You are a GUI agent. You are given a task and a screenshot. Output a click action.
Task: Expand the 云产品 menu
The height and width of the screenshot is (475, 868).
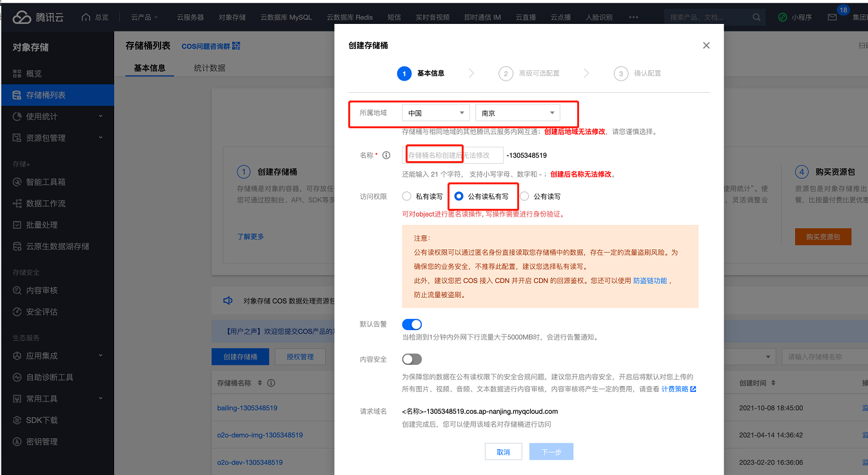coord(145,17)
